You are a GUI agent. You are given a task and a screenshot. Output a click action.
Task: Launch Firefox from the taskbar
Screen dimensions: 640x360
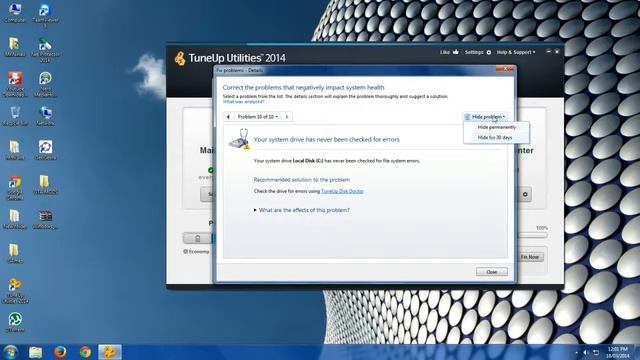click(x=60, y=352)
